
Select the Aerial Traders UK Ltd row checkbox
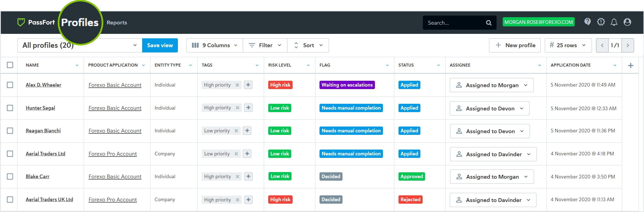pos(10,200)
